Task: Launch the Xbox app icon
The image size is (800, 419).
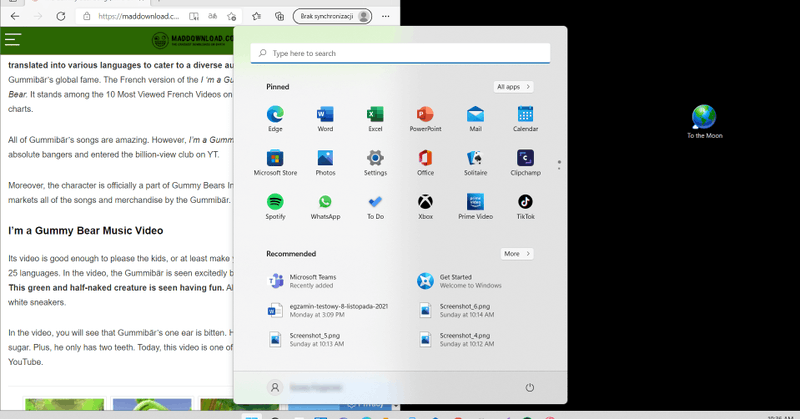Action: pos(425,207)
